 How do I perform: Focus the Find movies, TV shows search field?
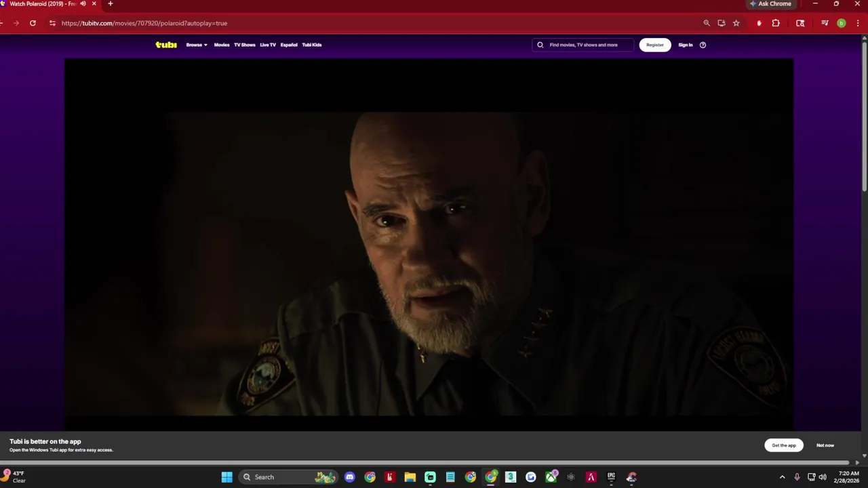point(584,45)
